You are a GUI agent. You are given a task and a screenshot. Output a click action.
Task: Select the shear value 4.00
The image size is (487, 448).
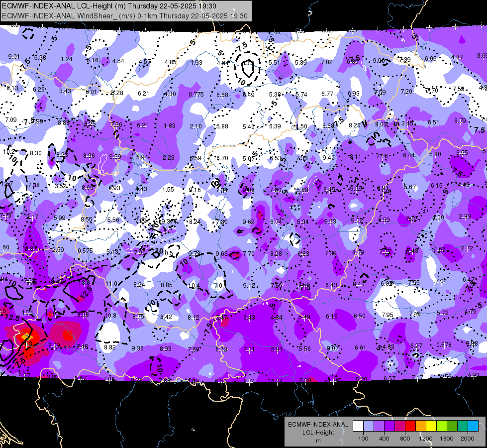click(438, 218)
